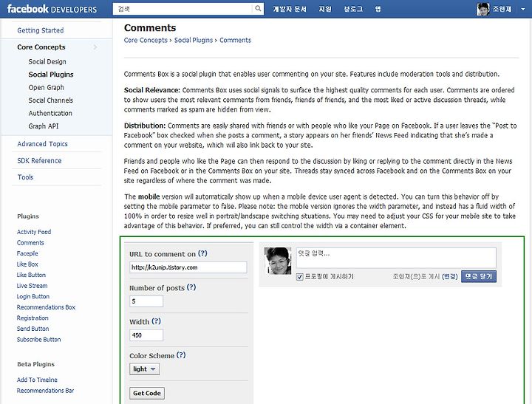Expand the Core Concepts chevron
Screen dimensions: 532x404
[95, 47]
